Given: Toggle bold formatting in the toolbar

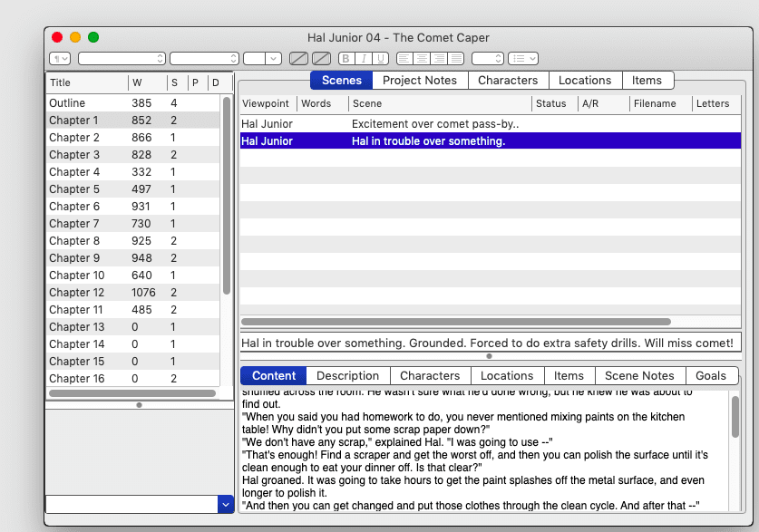Looking at the screenshot, I should click(x=345, y=58).
